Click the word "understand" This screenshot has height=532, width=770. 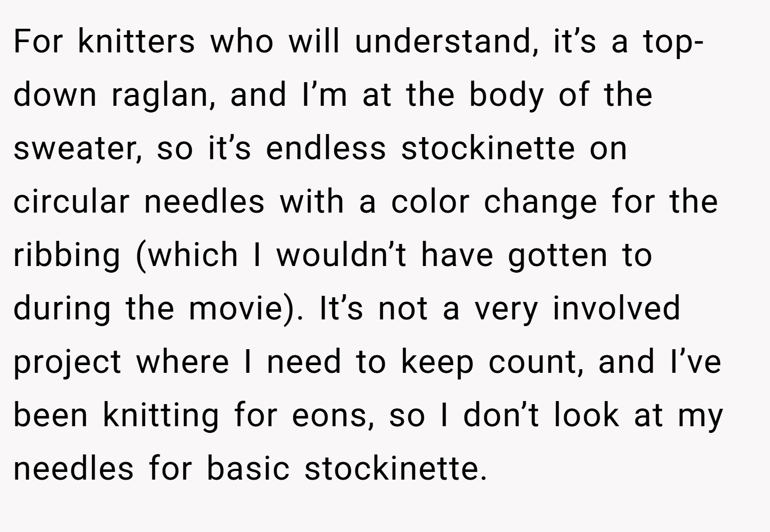tap(443, 41)
